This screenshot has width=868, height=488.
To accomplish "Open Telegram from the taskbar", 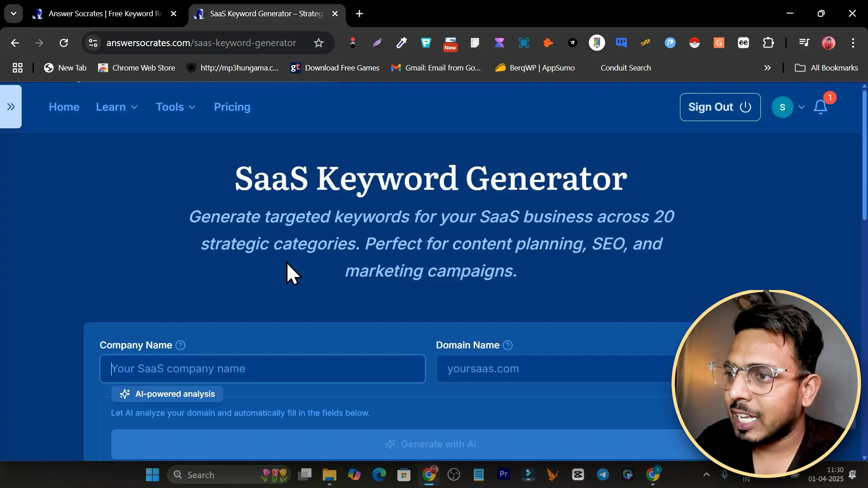I will (603, 474).
